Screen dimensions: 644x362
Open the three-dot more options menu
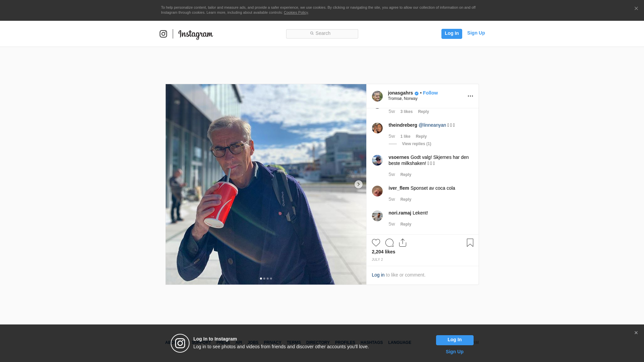click(x=470, y=96)
